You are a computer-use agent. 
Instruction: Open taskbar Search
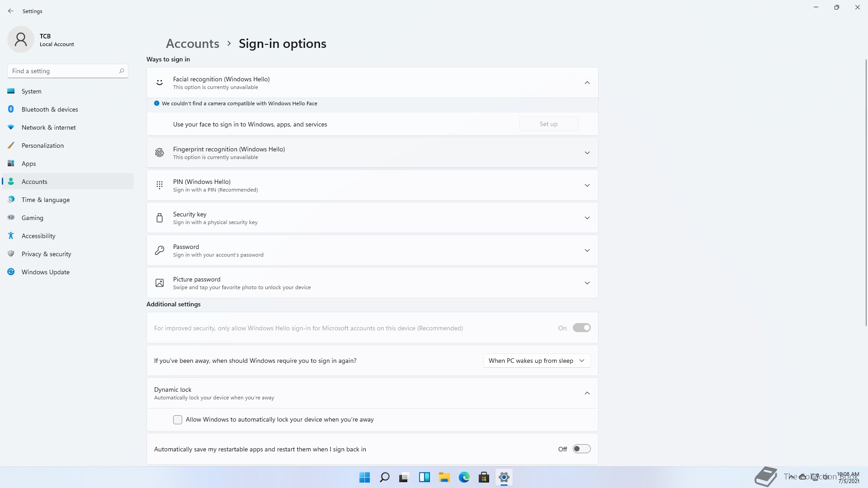[385, 477]
